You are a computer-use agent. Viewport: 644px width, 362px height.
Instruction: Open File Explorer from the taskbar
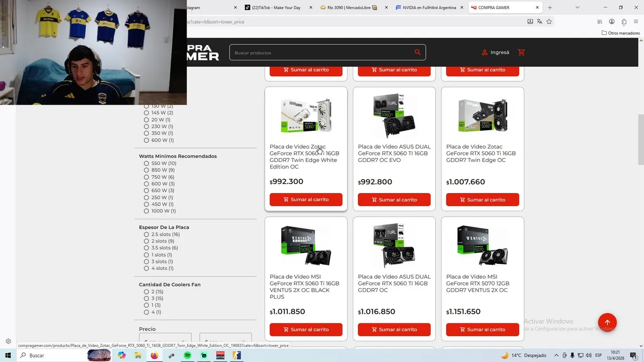coord(138,355)
